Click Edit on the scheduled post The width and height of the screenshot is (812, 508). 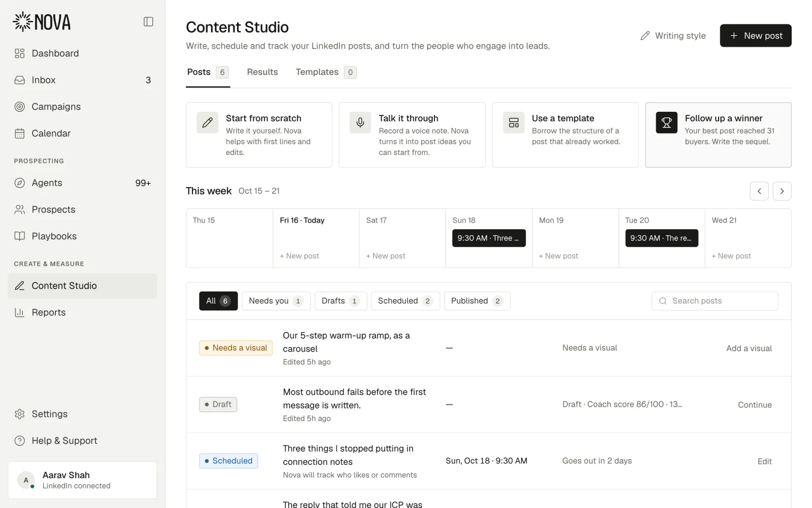point(764,461)
